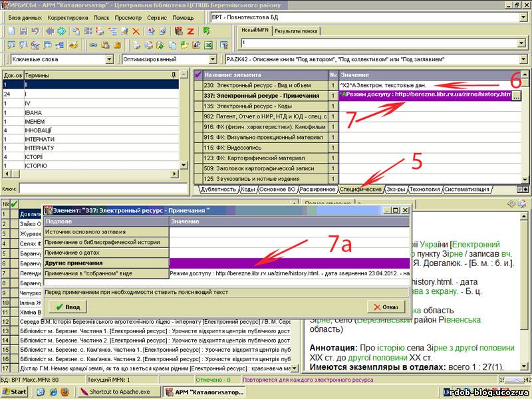Click the chain link toolbar icon
This screenshot has height=399, width=532.
click(93, 45)
